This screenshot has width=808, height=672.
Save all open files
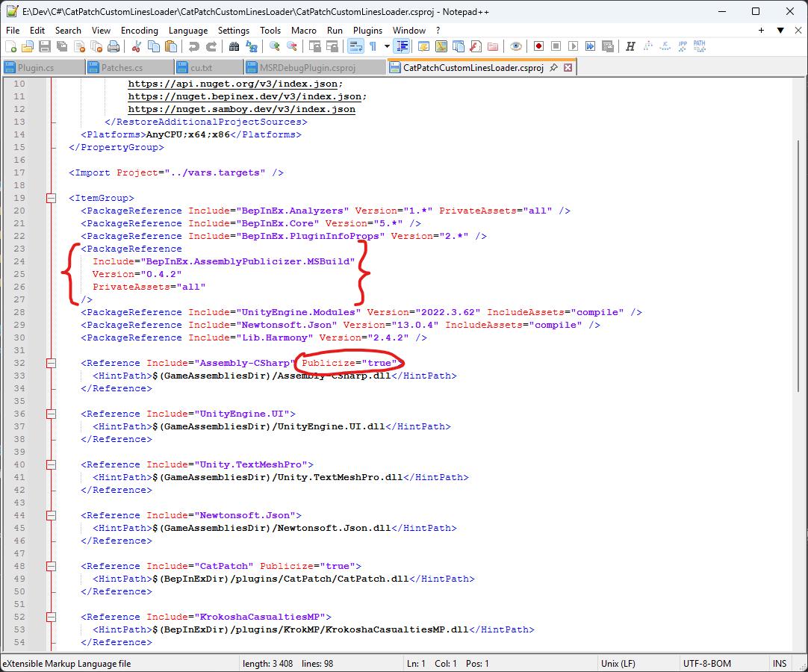point(62,46)
